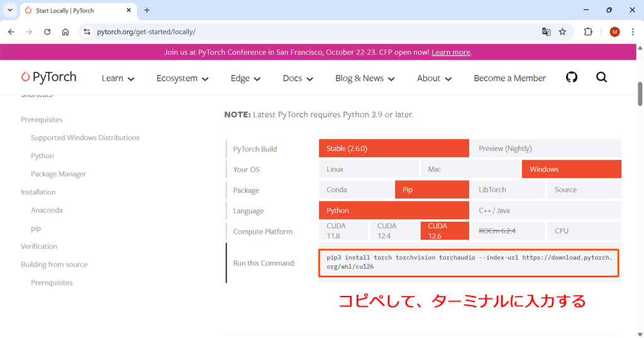Close the Start Locally tab
The image size is (644, 338).
[x=128, y=10]
